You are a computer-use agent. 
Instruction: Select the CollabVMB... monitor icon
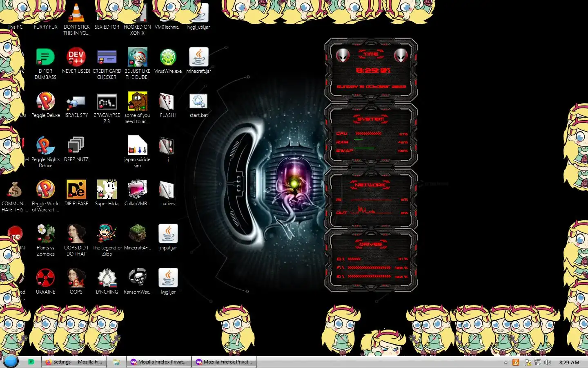[x=137, y=193]
